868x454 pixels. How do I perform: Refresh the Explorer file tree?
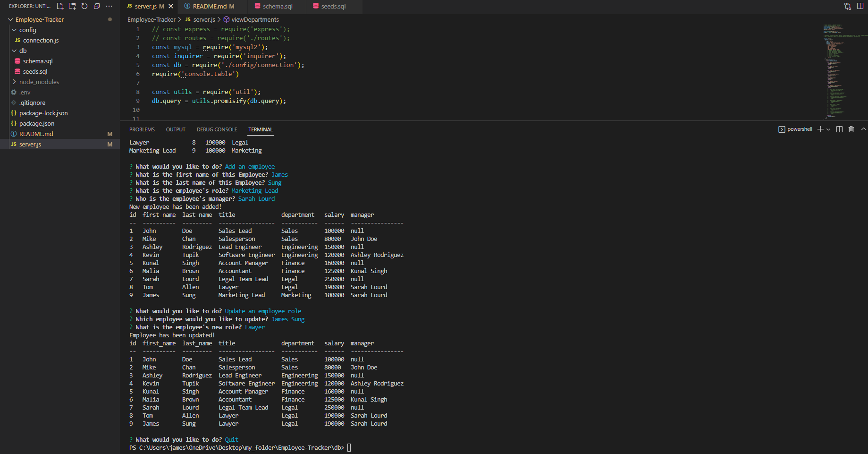point(84,6)
